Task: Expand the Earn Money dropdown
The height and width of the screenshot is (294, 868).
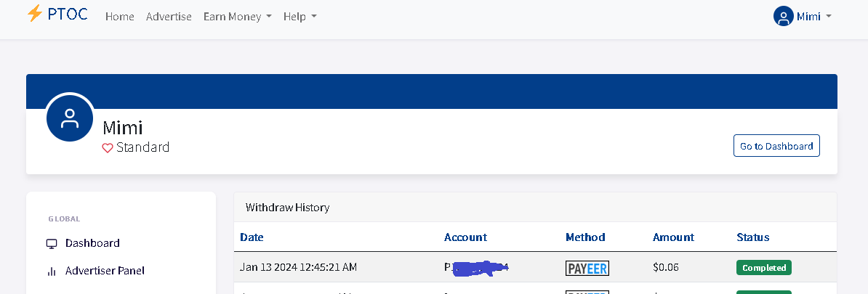Action: 238,17
